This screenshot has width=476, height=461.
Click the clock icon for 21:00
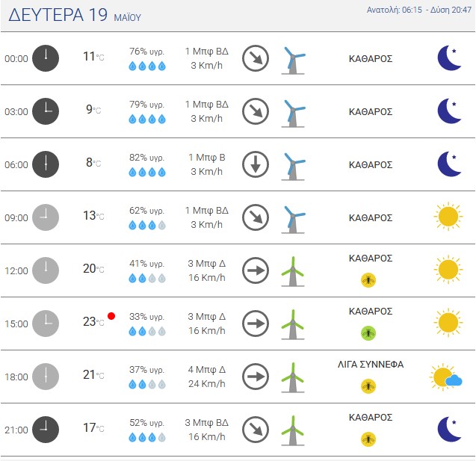click(46, 430)
